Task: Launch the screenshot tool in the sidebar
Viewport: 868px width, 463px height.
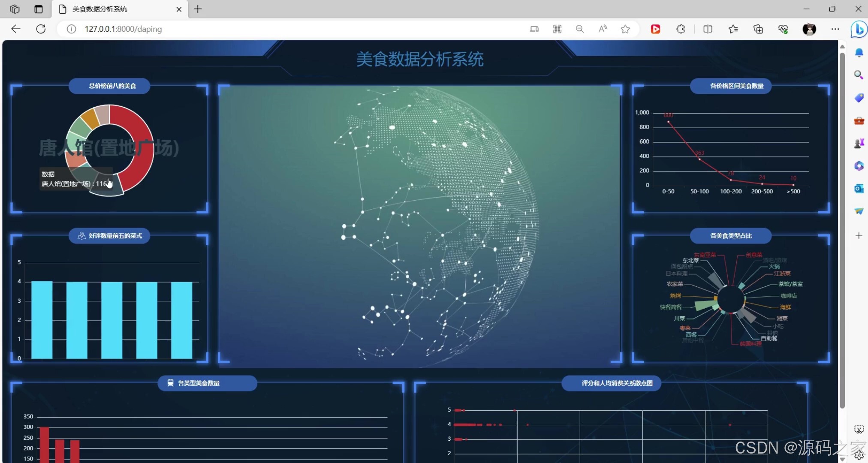Action: tap(859, 429)
